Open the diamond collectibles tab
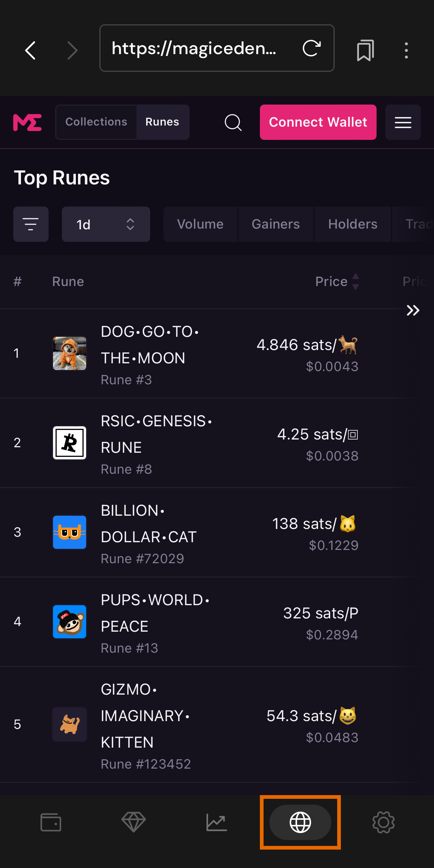 point(134,822)
